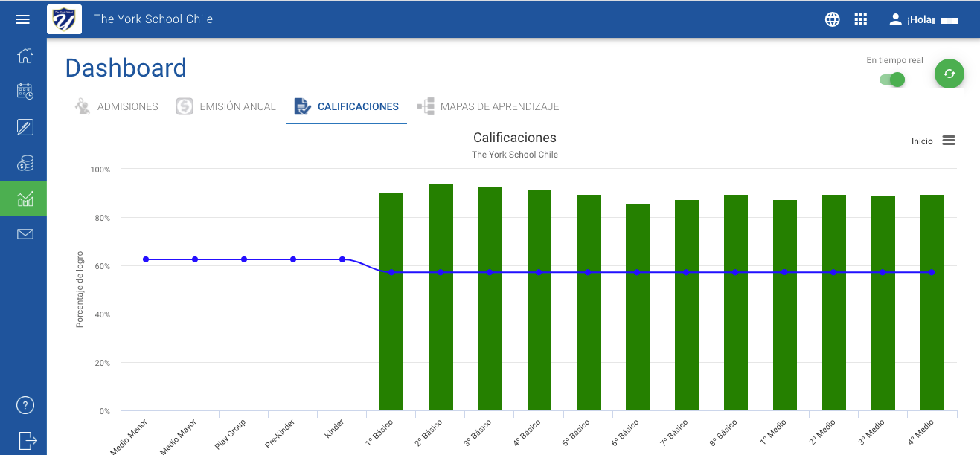Open the Mapas de Aprendizaje tab
The image size is (980, 455).
[488, 106]
